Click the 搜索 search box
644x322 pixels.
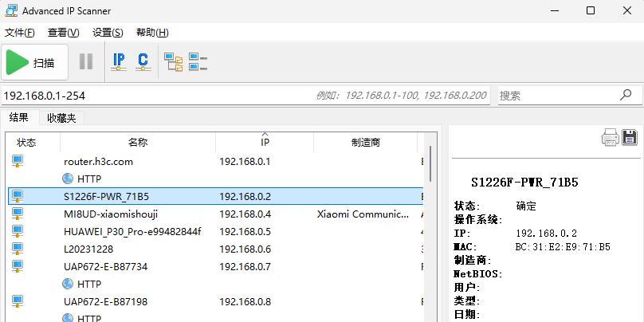pos(569,96)
